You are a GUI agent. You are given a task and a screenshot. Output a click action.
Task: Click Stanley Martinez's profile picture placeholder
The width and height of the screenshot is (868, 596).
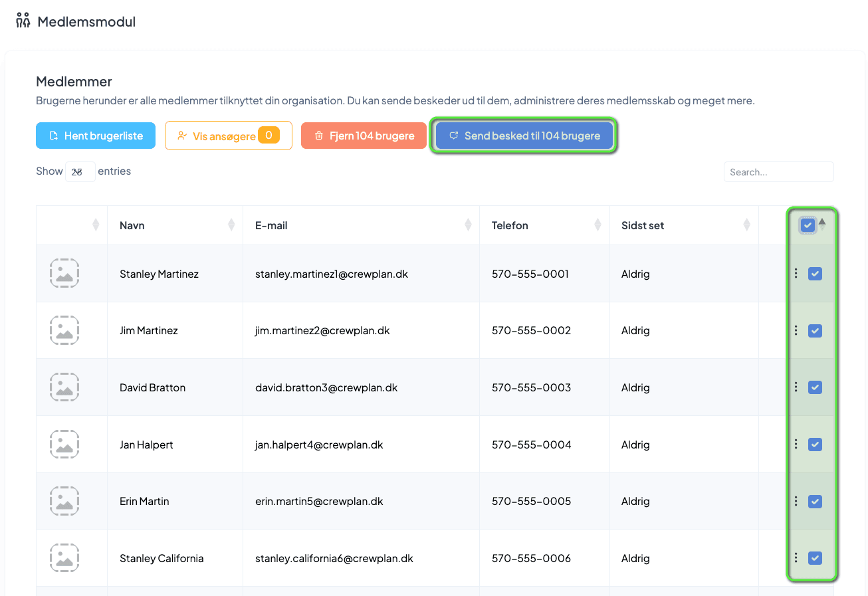64,274
